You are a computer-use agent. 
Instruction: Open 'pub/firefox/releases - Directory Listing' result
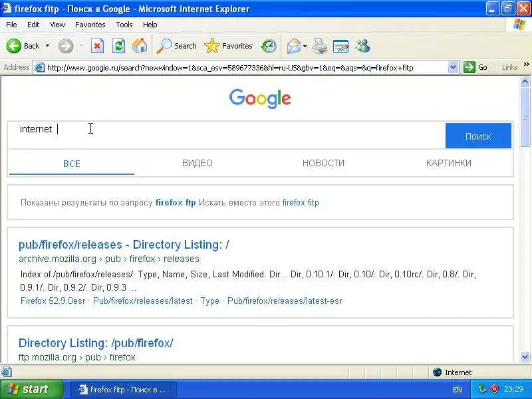click(124, 244)
